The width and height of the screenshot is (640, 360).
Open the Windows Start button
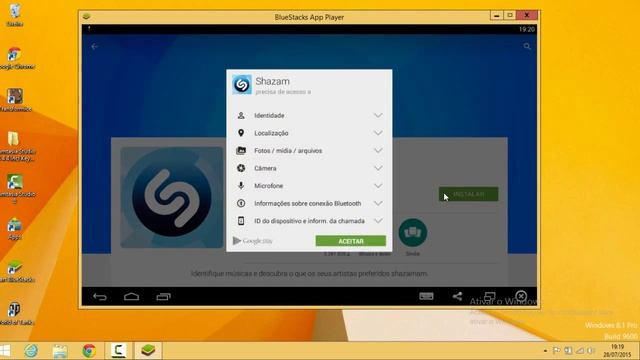[x=5, y=351]
